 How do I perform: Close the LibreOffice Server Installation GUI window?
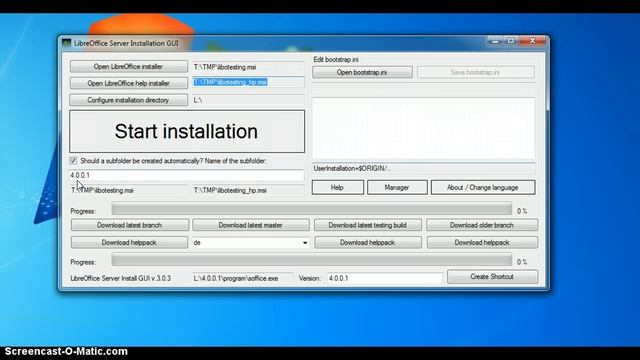pos(532,41)
